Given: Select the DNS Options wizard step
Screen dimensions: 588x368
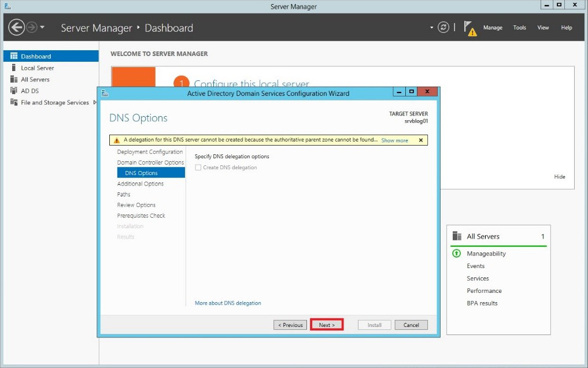Looking at the screenshot, I should pyautogui.click(x=151, y=173).
